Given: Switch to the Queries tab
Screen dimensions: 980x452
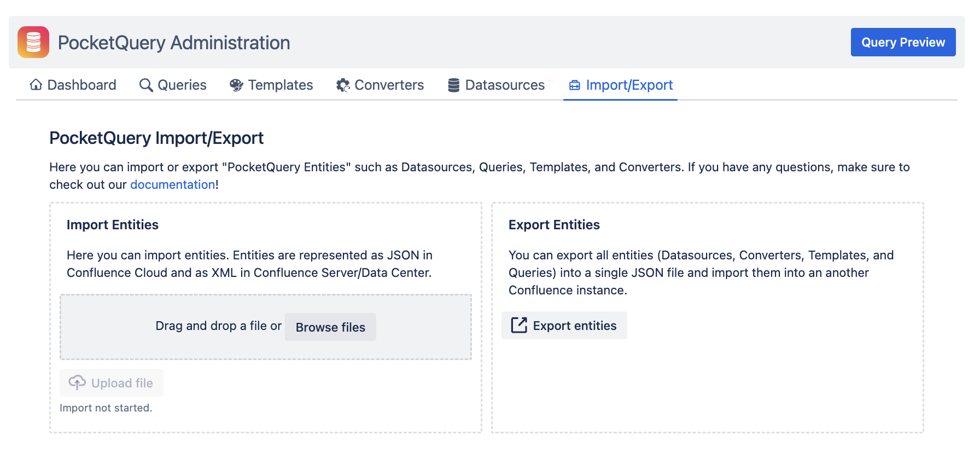Looking at the screenshot, I should tap(182, 85).
